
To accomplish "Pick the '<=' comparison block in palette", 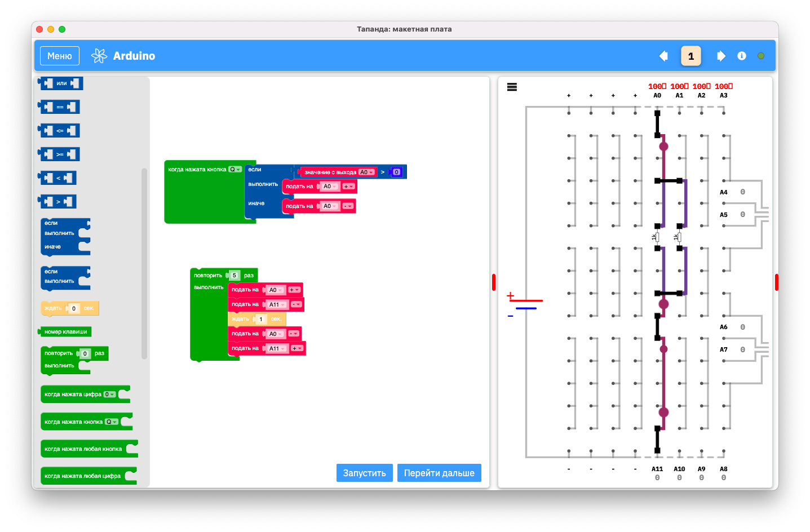I will pyautogui.click(x=59, y=131).
